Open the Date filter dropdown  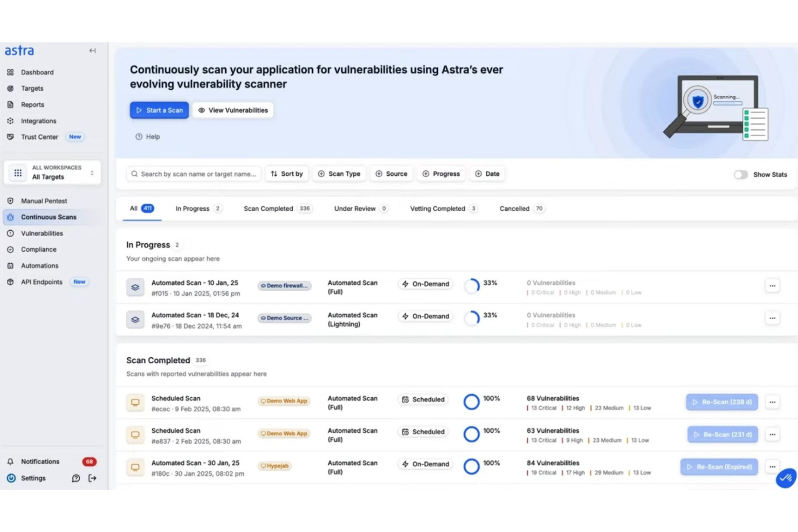pyautogui.click(x=487, y=174)
